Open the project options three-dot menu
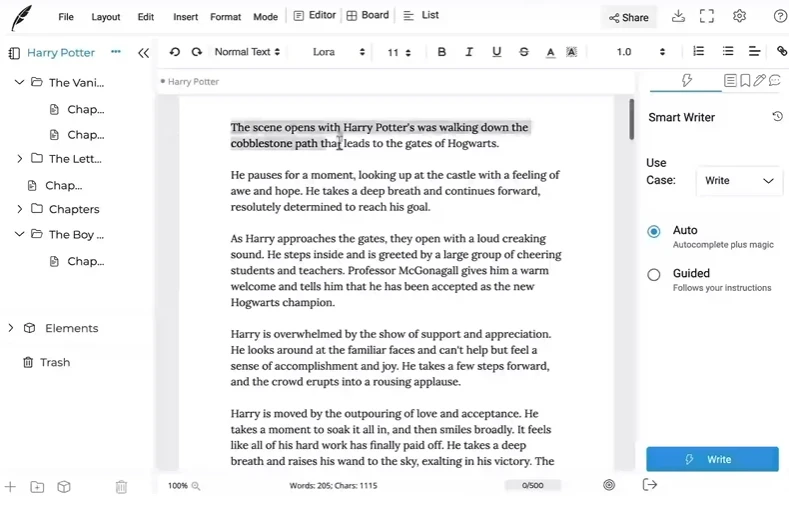The image size is (789, 520). click(x=116, y=51)
